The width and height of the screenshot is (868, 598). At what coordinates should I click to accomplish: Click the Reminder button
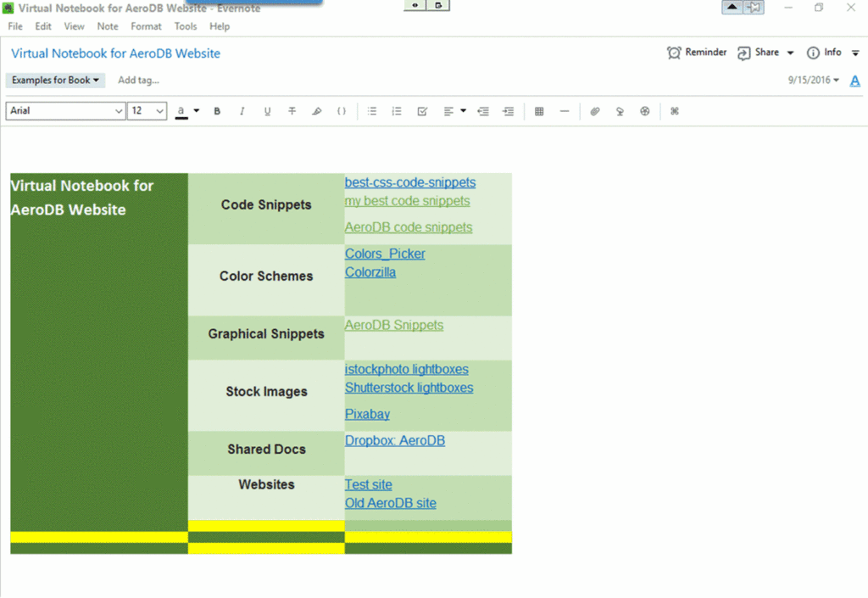pos(697,53)
